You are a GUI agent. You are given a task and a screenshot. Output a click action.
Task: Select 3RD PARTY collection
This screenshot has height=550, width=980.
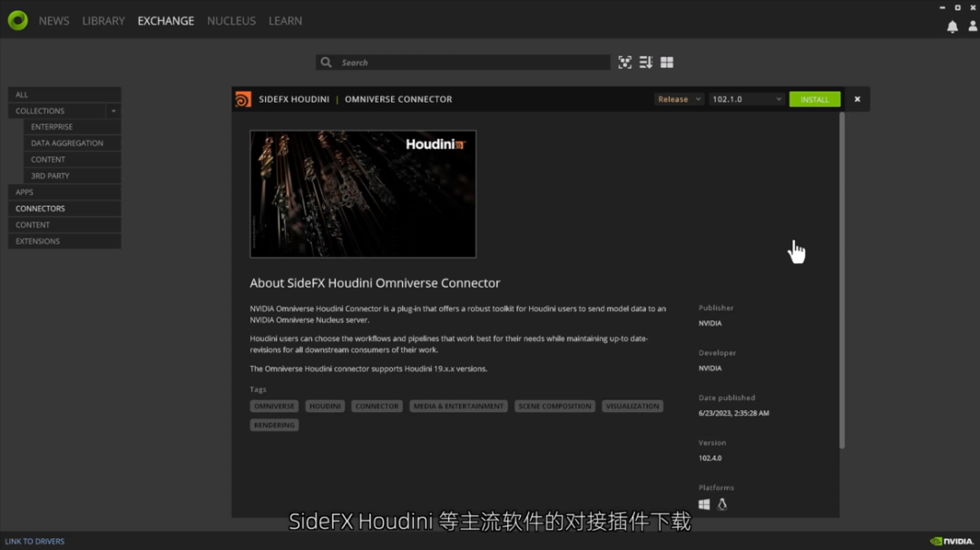tap(72, 176)
